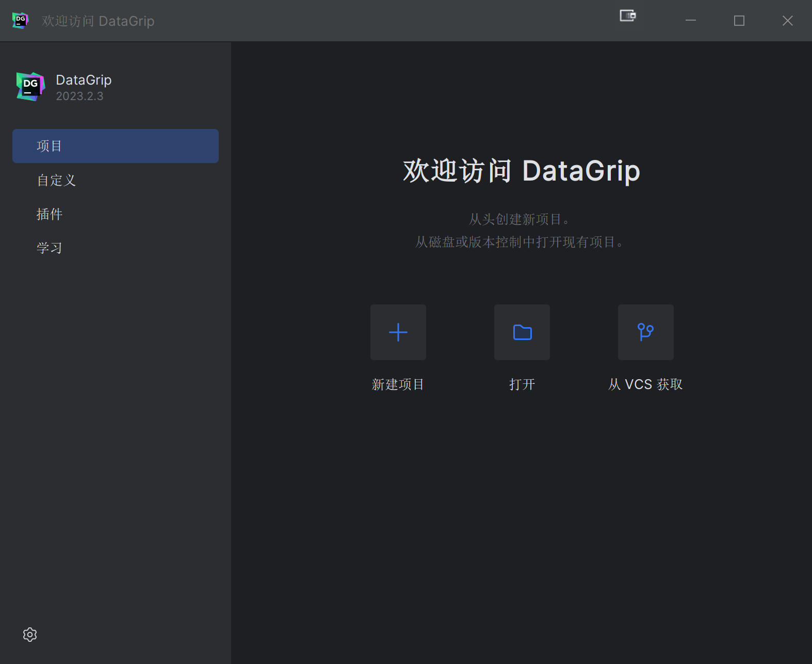The width and height of the screenshot is (812, 664).
Task: Click the text 从磁盘或版本控制中打开现有项目。
Action: click(x=520, y=242)
